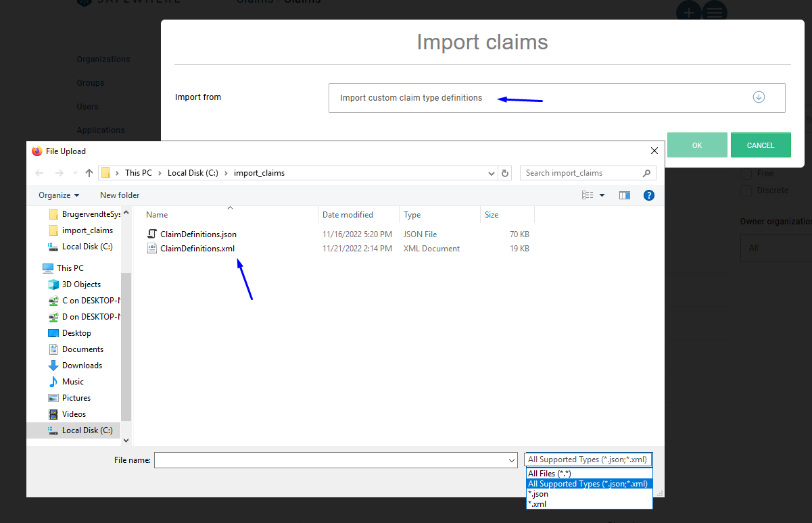
Task: Select the ClaimDefinitions.xml file
Action: [x=197, y=249]
